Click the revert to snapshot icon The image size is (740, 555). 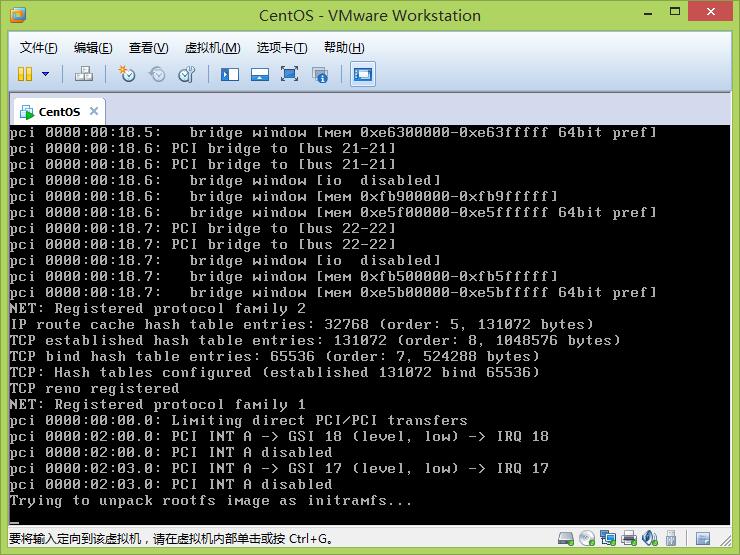(x=157, y=74)
